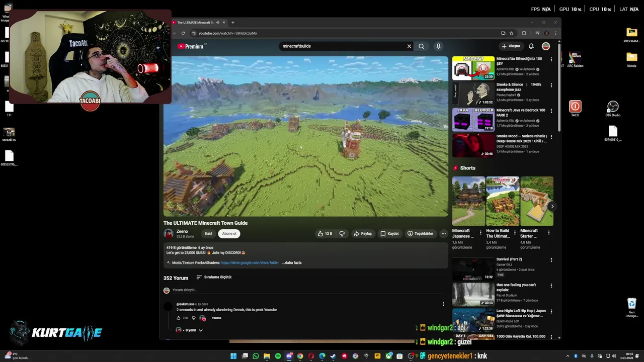This screenshot has width=644, height=362.
Task: Open Windows Start menu
Action: [233, 356]
